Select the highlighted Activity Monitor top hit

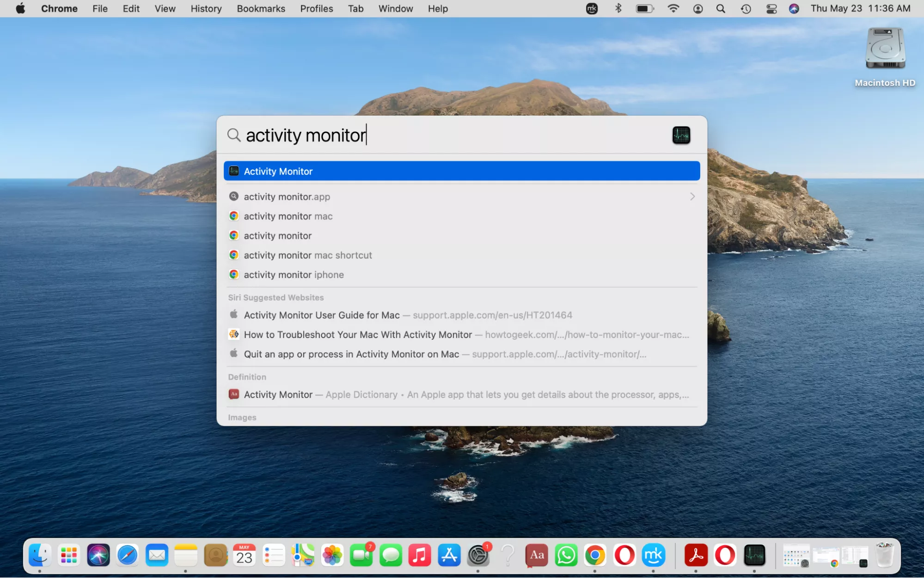[x=462, y=171]
